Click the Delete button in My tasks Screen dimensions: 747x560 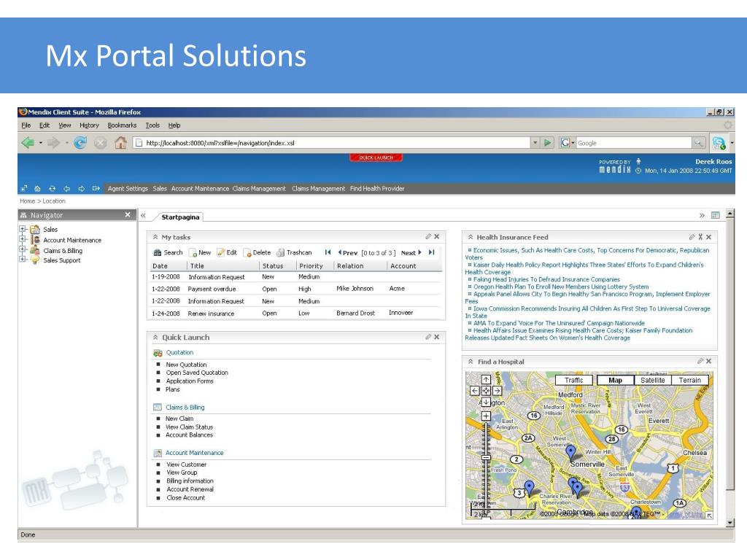(x=257, y=253)
